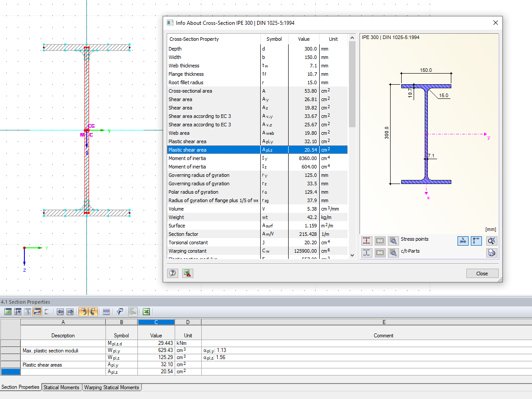The width and height of the screenshot is (532, 399).
Task: Toggle principal axes display button
Action: [x=476, y=241]
